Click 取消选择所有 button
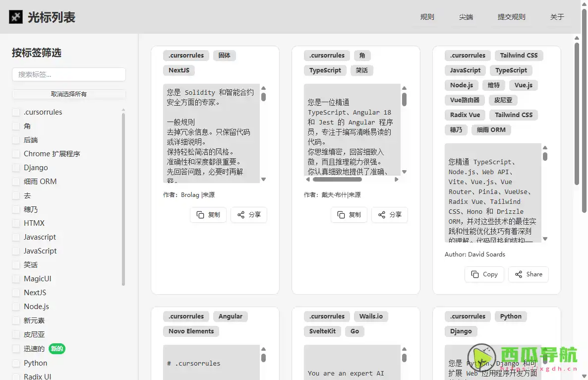 pyautogui.click(x=68, y=94)
